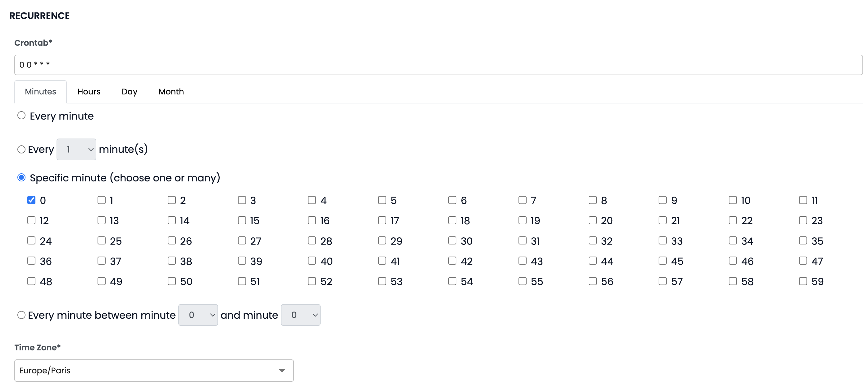Open the Month tab
This screenshot has width=868, height=392.
(x=171, y=92)
